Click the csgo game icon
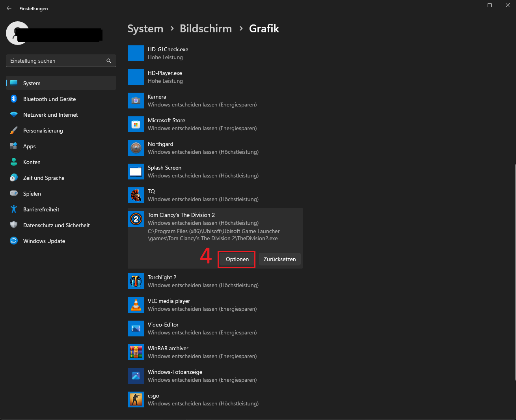 [x=136, y=399]
